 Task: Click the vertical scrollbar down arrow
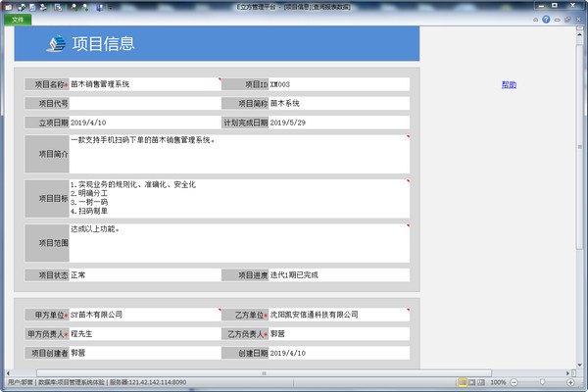580,365
